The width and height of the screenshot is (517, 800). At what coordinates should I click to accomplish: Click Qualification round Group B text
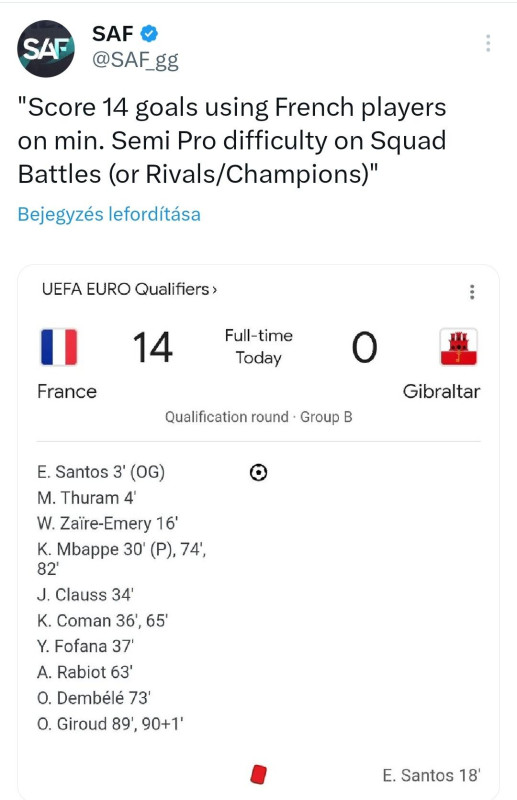(x=259, y=417)
